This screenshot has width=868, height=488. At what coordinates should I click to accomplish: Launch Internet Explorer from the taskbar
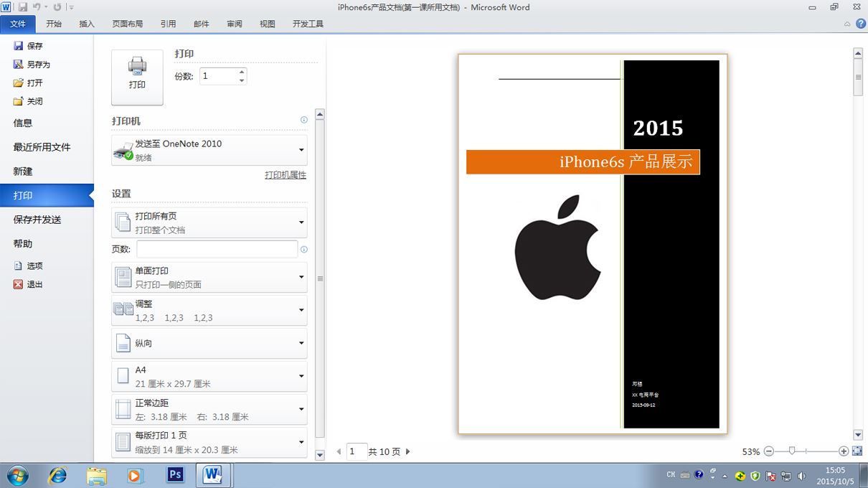click(57, 475)
